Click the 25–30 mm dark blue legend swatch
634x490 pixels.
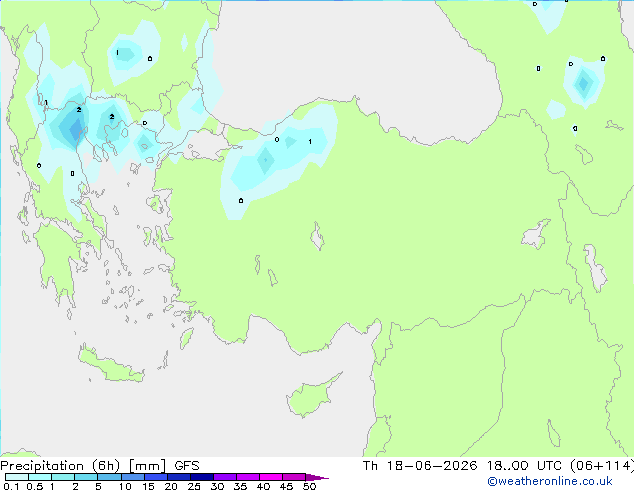pyautogui.click(x=201, y=477)
